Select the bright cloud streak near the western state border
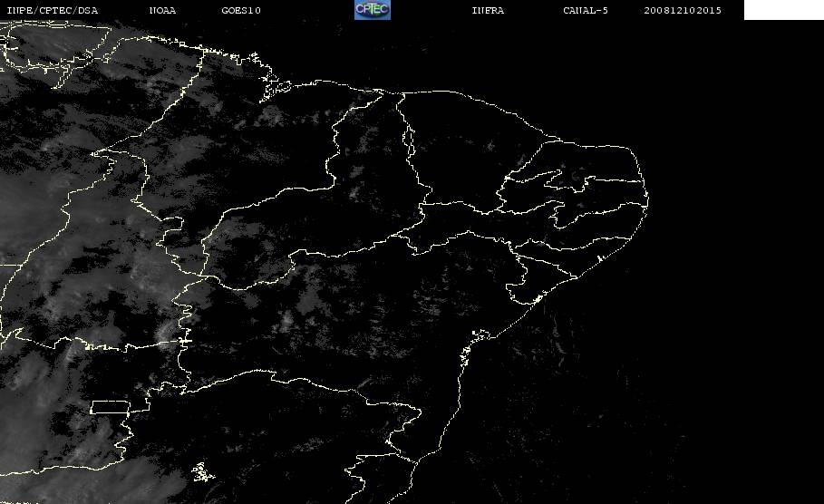This screenshot has height=504, width=824. [167, 330]
